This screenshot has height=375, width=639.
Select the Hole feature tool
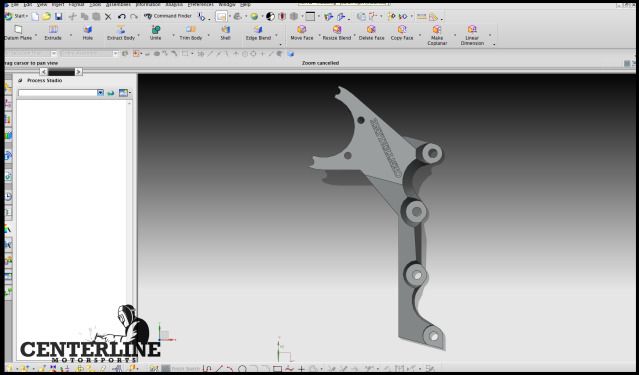point(88,33)
